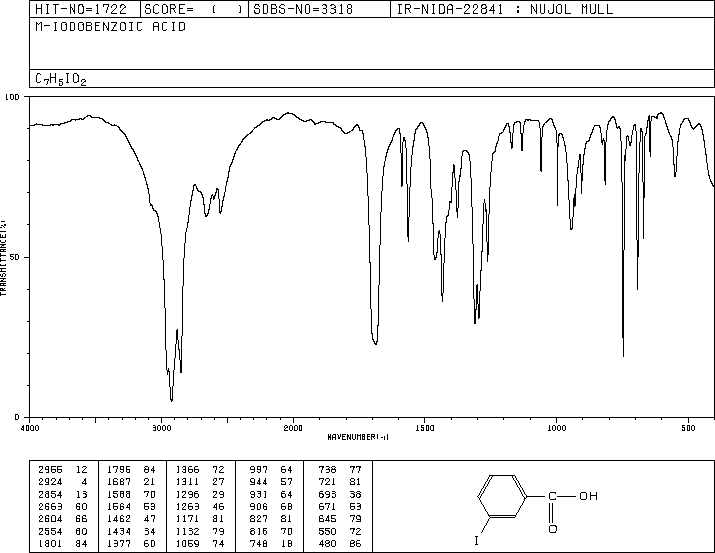Screen dimensions: 715x553
Task: Click the 1500 wavenumber axis label
Action: click(425, 428)
